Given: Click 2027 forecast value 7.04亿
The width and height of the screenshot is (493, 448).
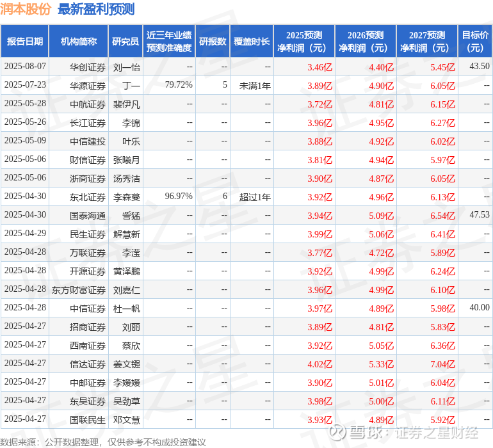Looking at the screenshot, I should (442, 364).
